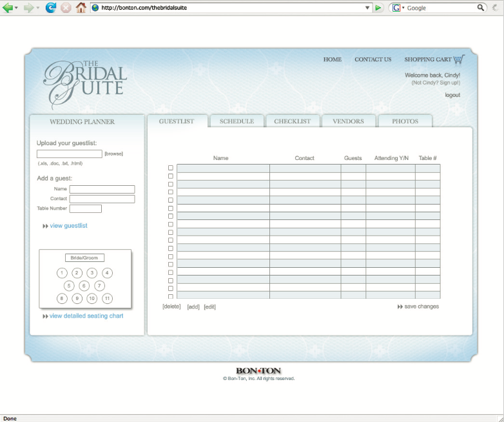Select table 1 in the seating chart
The image size is (504, 422).
tap(62, 273)
